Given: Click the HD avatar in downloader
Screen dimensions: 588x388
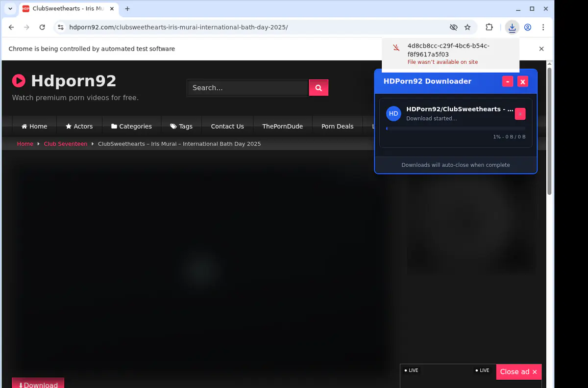Looking at the screenshot, I should (x=393, y=113).
